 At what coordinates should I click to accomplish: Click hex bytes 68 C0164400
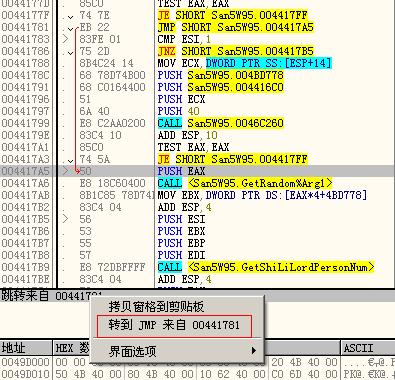click(112, 87)
